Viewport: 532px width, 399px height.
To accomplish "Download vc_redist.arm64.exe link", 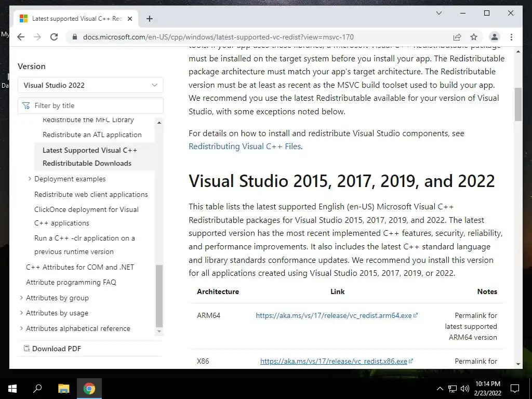I will point(334,315).
